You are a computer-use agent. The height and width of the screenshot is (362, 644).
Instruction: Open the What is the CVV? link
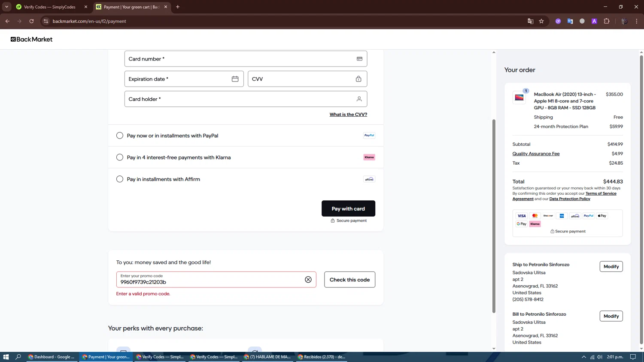point(348,115)
